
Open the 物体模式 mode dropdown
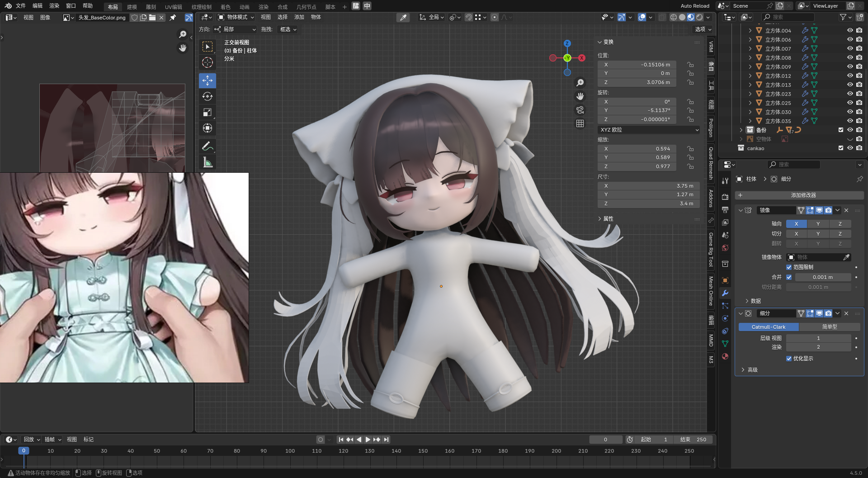pyautogui.click(x=236, y=17)
